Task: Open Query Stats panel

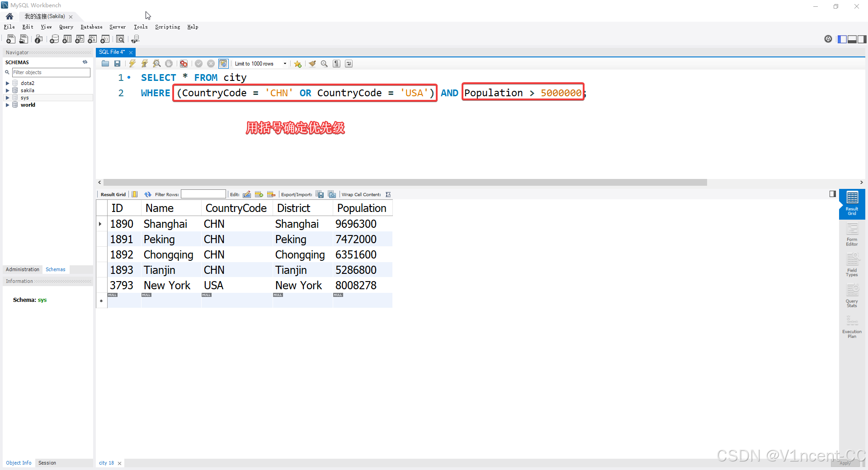Action: coord(852,296)
